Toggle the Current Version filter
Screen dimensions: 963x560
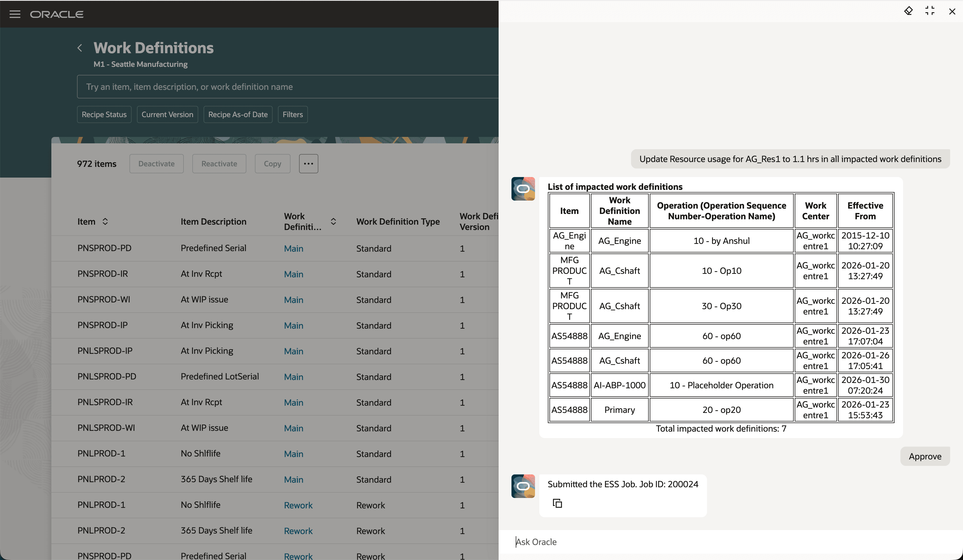[167, 114]
